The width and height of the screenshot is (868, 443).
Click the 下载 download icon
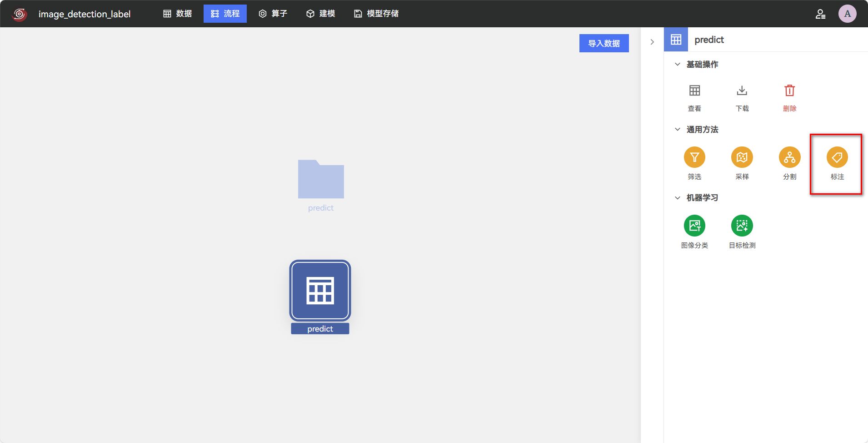point(742,91)
